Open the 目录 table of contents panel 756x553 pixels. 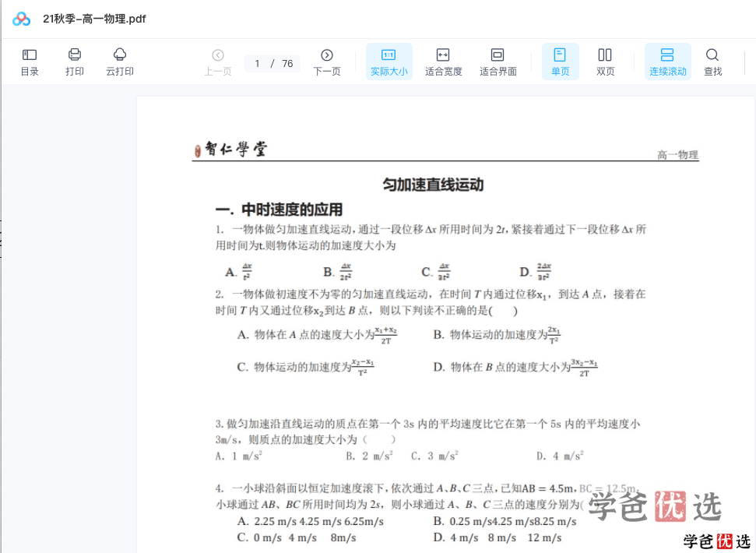coord(30,62)
